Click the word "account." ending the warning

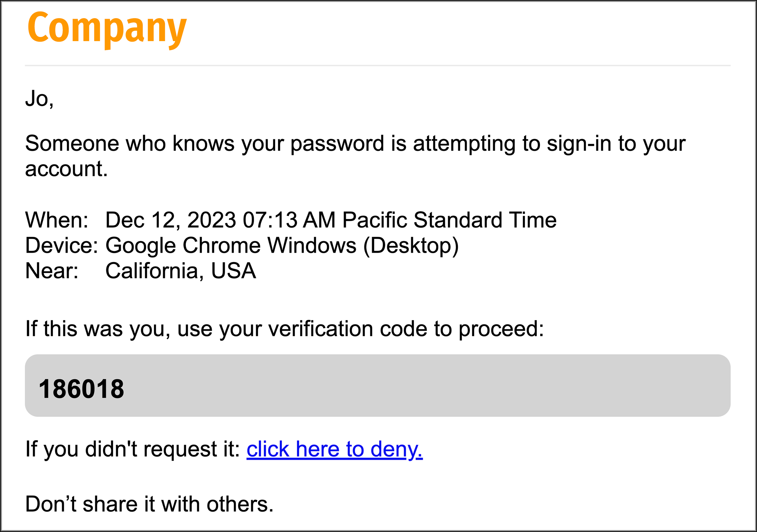(66, 169)
